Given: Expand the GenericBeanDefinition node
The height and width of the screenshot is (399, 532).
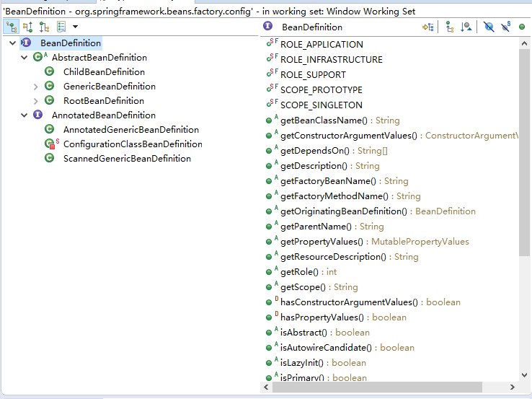Looking at the screenshot, I should (35, 87).
